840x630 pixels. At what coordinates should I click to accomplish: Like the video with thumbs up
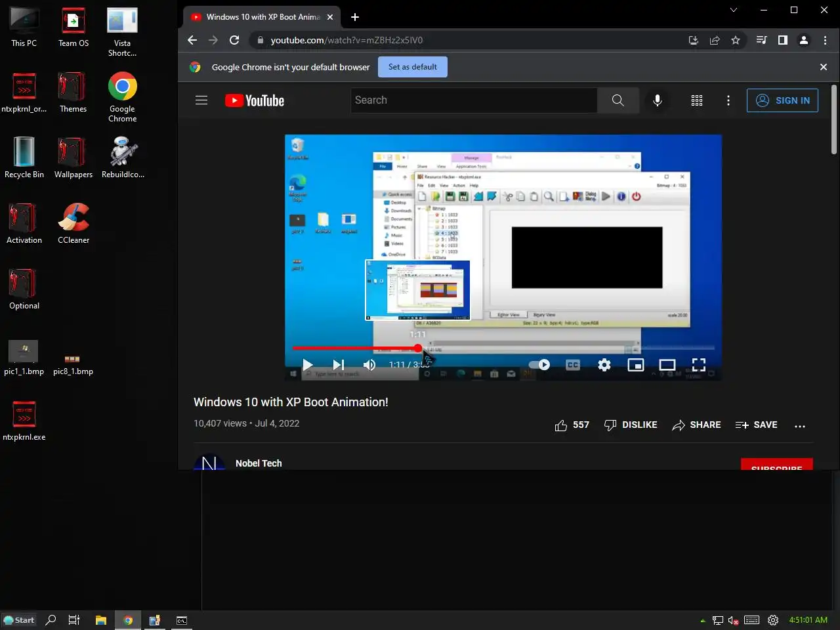point(572,425)
